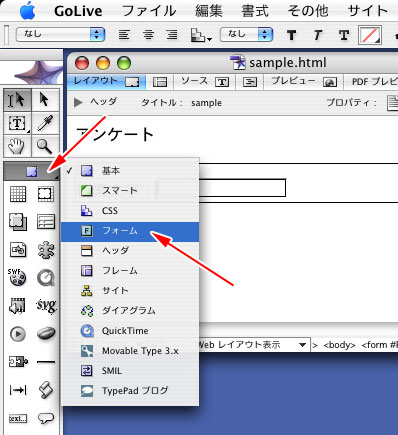
Task: Select the standard editing tool
Action: tap(17, 100)
